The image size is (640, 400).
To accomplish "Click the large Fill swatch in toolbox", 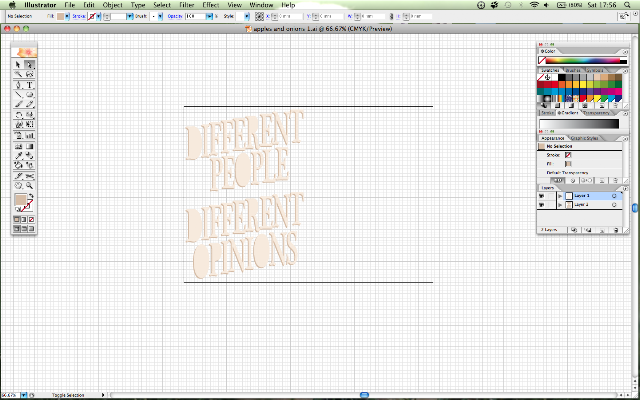I will (x=20, y=200).
